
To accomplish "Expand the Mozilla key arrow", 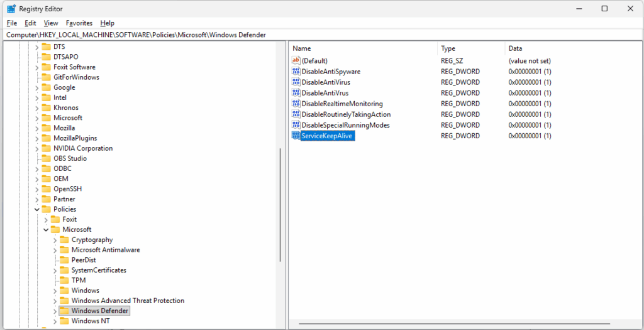I will point(36,128).
